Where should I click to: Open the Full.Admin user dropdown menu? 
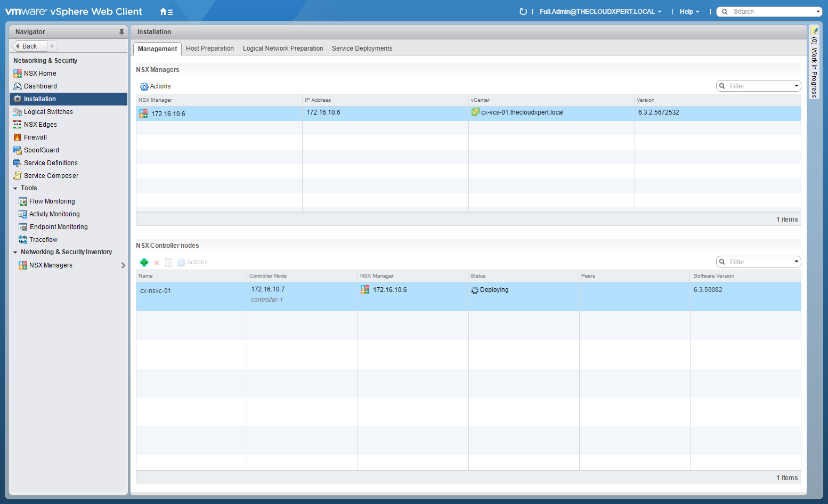(x=600, y=12)
